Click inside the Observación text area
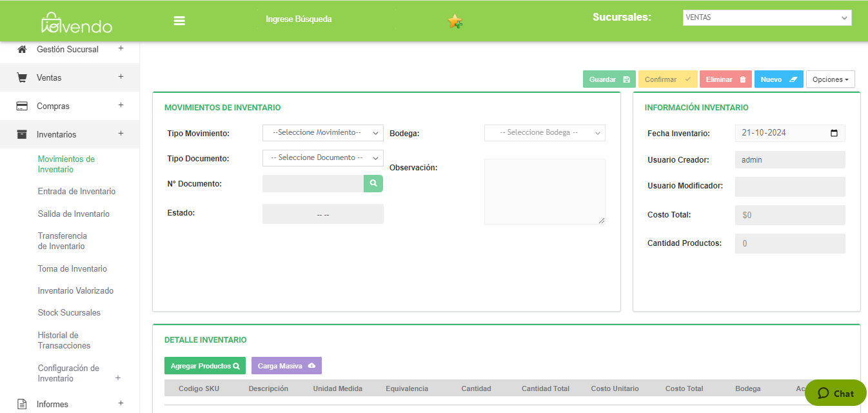Screen dimensions: 868x413 [x=544, y=192]
